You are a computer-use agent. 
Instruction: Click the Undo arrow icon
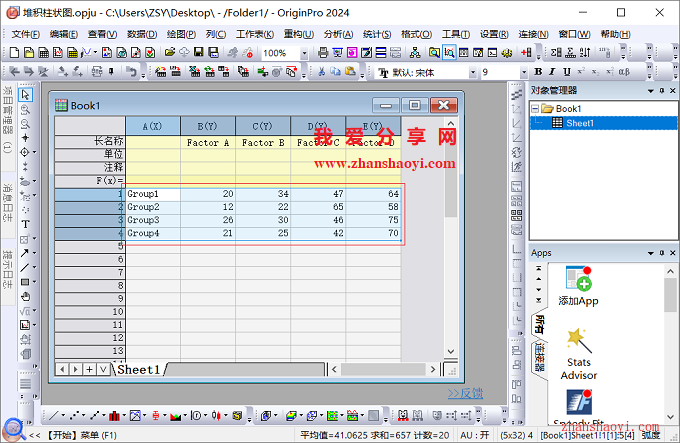click(131, 72)
